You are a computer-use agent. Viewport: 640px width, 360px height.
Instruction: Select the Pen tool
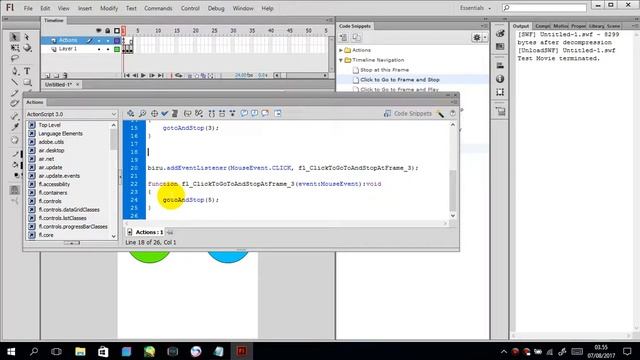point(15,71)
